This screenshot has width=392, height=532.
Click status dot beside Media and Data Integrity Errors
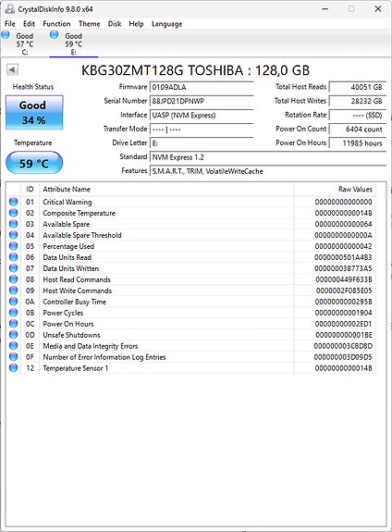click(x=13, y=346)
